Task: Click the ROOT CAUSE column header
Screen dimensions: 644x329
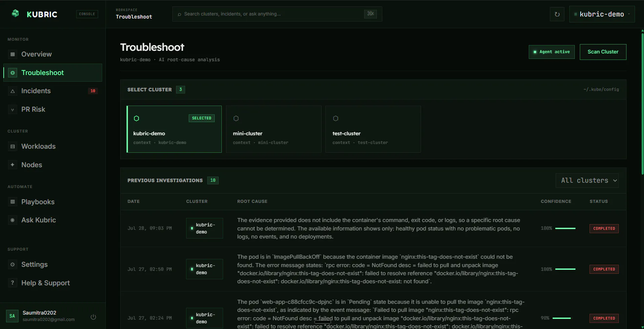Action: coord(252,202)
